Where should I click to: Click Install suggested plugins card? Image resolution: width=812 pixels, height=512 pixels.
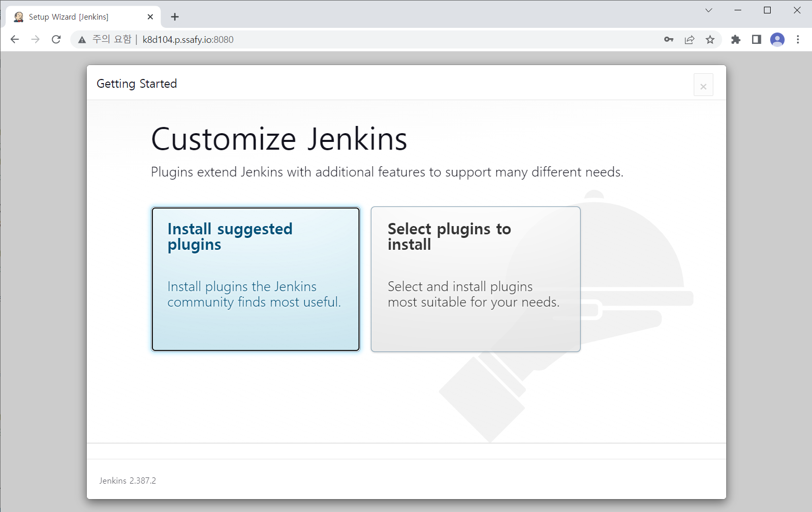point(256,279)
